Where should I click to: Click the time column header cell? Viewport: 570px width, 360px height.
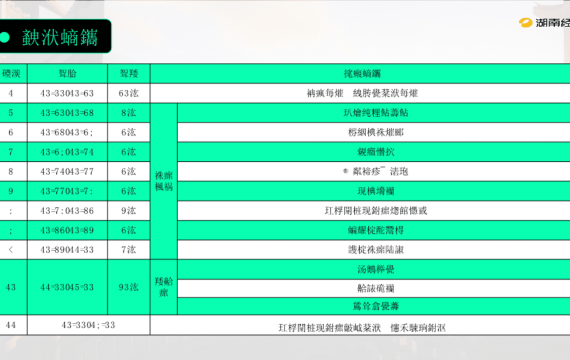(x=67, y=74)
